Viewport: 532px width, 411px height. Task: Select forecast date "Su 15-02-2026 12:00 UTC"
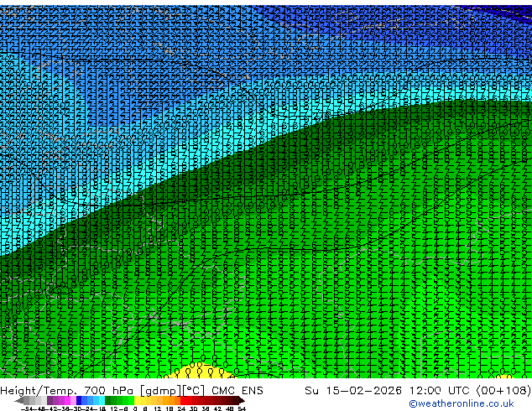(387, 391)
